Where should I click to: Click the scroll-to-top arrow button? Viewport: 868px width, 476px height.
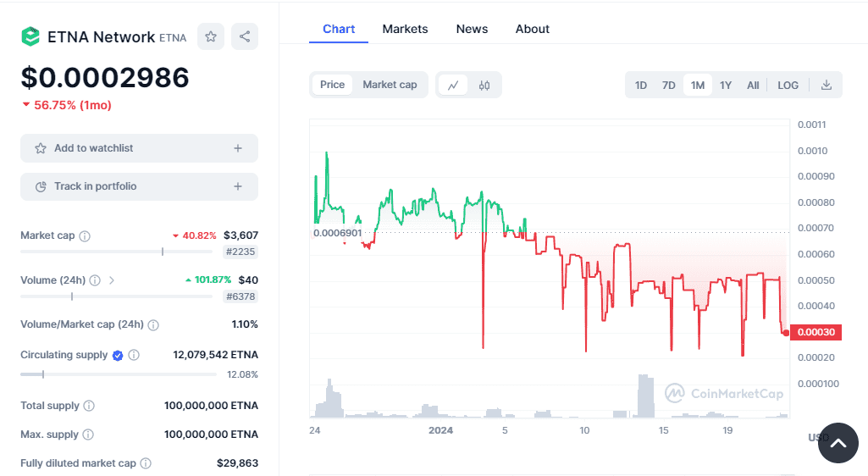[x=838, y=443]
